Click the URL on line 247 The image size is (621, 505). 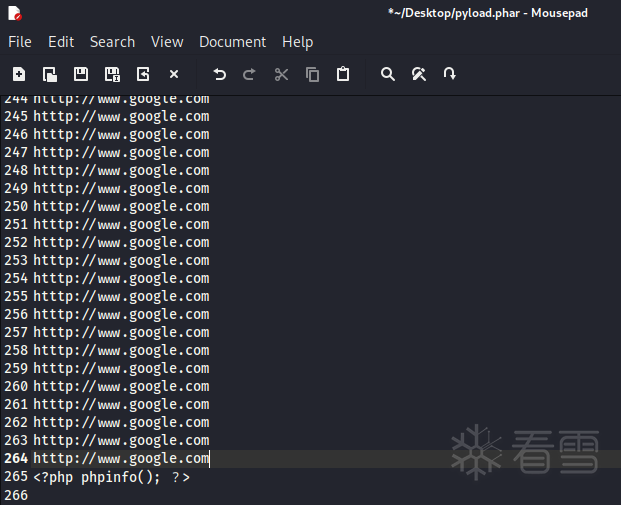click(121, 152)
